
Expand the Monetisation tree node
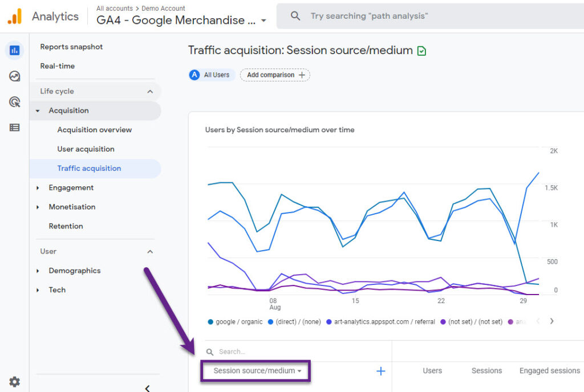tap(38, 207)
